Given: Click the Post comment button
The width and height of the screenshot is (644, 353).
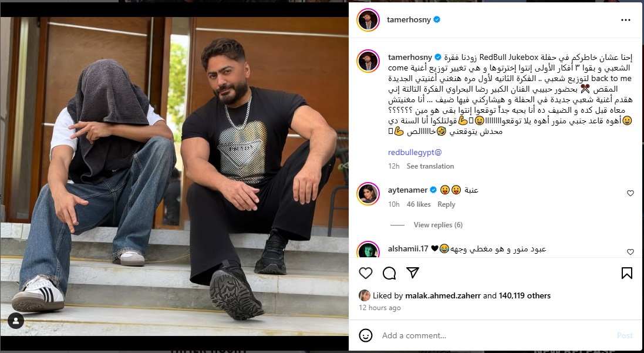Looking at the screenshot, I should click(624, 336).
